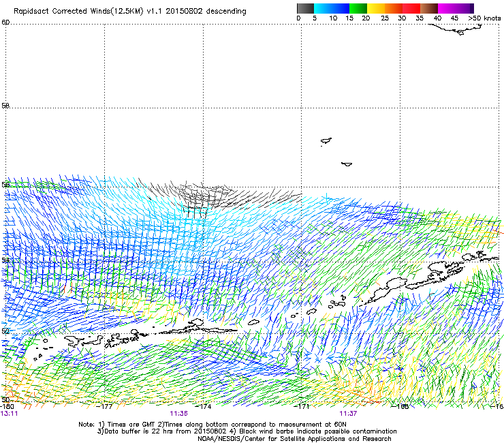Viewport: 504px width, 443px height.
Task: Click the '10' legend scale label
Action: click(333, 18)
